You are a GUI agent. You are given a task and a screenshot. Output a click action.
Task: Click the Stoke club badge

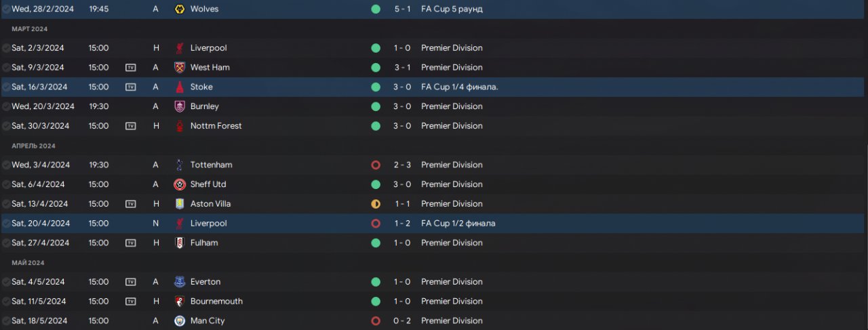click(180, 87)
